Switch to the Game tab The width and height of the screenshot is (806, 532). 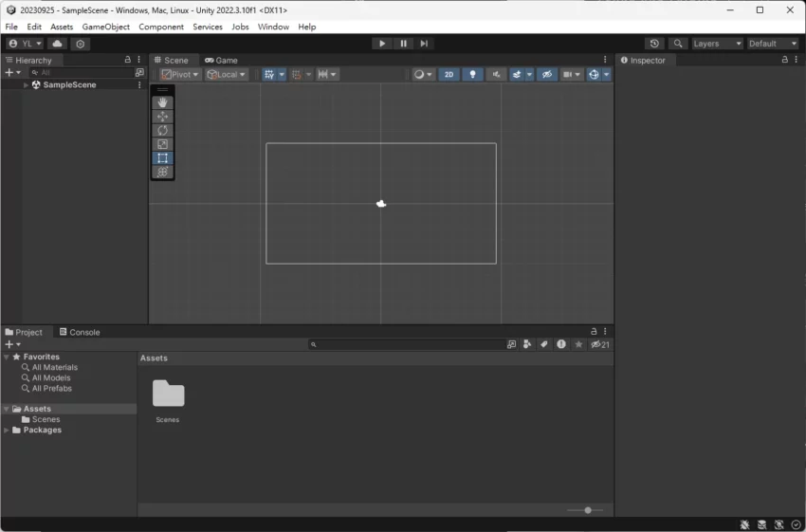tap(221, 60)
